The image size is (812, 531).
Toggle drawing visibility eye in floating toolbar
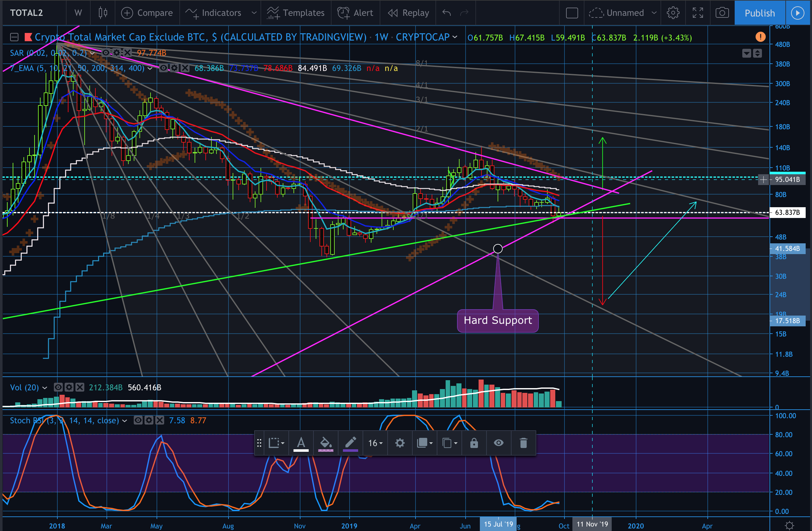pos(499,443)
